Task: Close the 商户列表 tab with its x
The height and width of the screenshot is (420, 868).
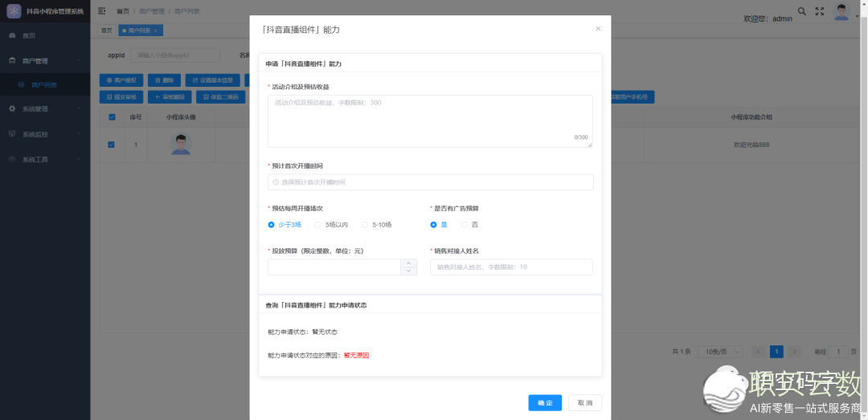Action: click(x=156, y=31)
